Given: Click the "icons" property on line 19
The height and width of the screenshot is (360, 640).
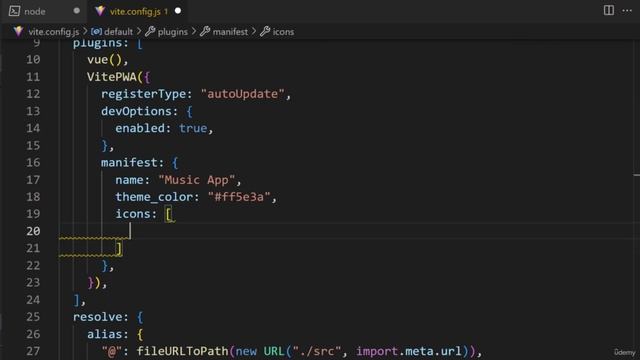Looking at the screenshot, I should [133, 214].
